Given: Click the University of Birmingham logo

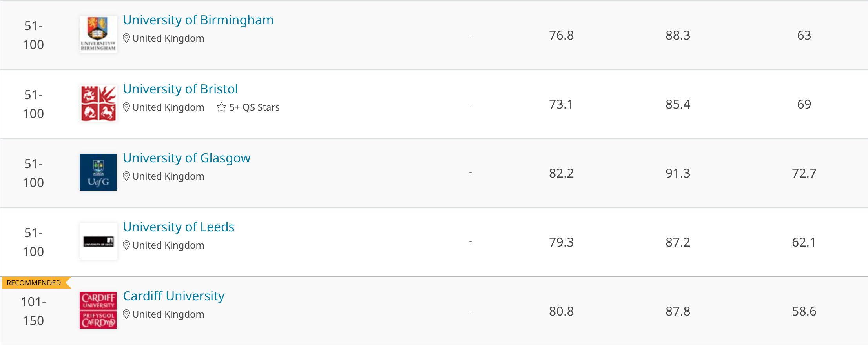Looking at the screenshot, I should [x=98, y=34].
